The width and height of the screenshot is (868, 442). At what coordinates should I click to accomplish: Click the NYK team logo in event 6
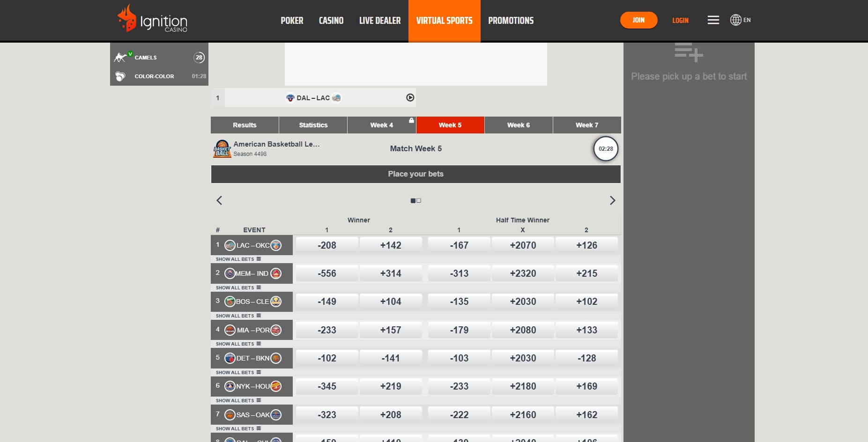[x=230, y=386]
